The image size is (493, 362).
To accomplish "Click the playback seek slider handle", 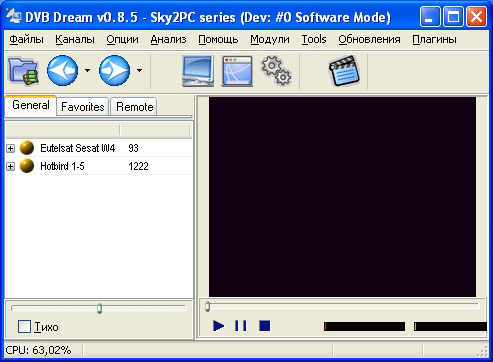I will 207,307.
